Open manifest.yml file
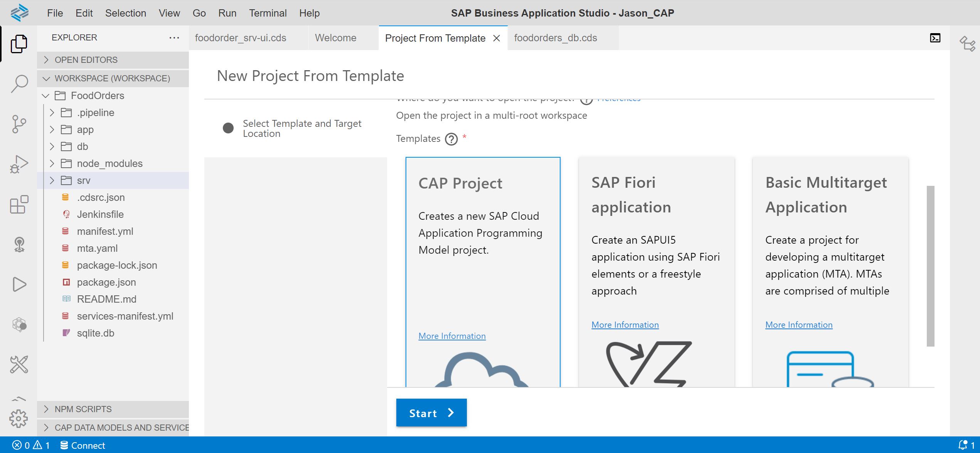Viewport: 980px width, 453px height. [x=105, y=231]
